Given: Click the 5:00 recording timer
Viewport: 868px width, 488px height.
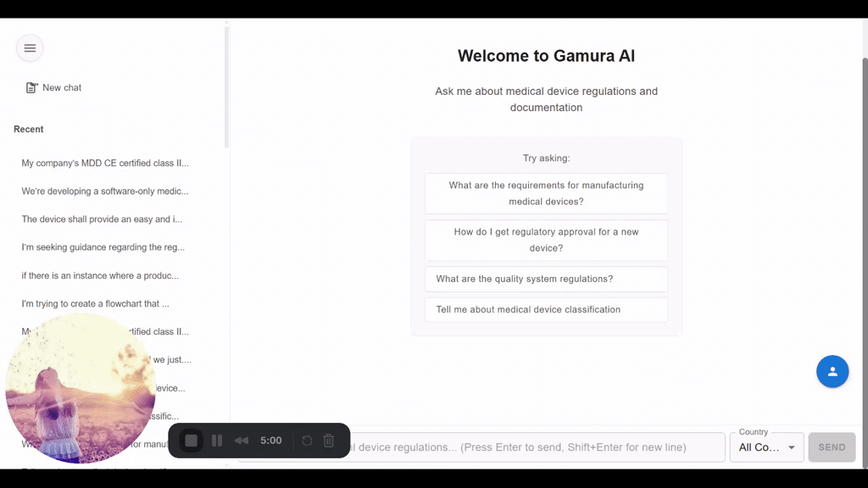Looking at the screenshot, I should click(271, 441).
